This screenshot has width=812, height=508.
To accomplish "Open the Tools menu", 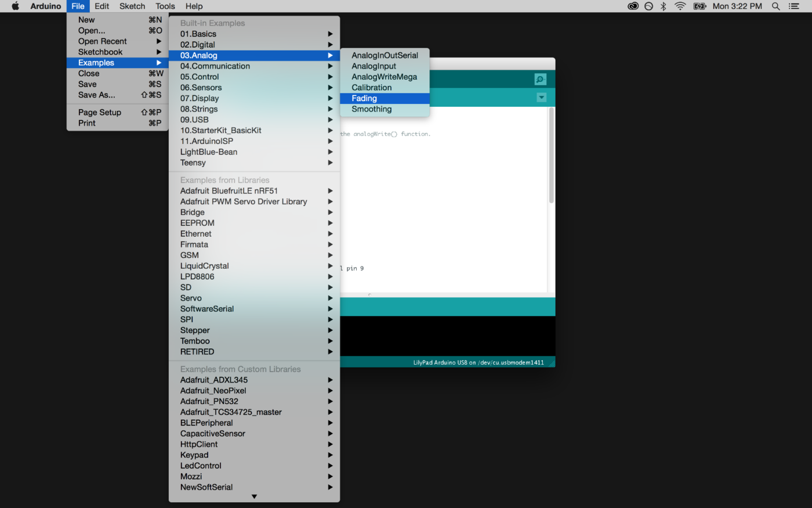I will 165,6.
